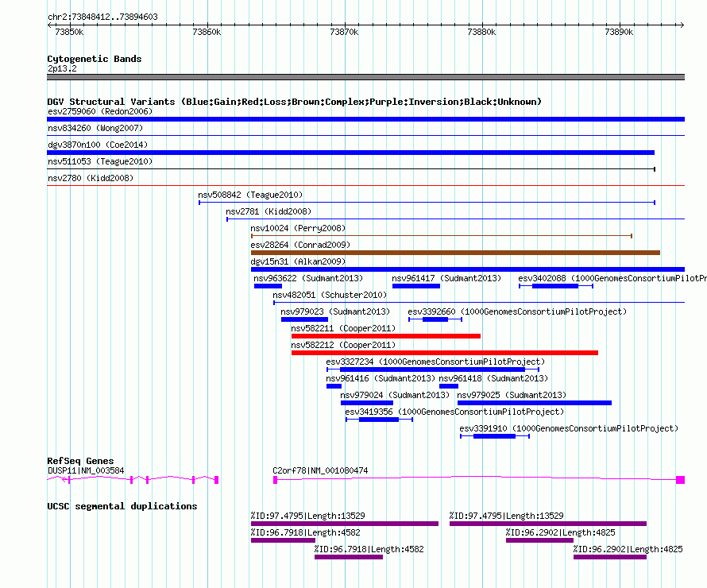
Task: Click the DUSP11 rightmost exon block
Action: (x=216, y=480)
